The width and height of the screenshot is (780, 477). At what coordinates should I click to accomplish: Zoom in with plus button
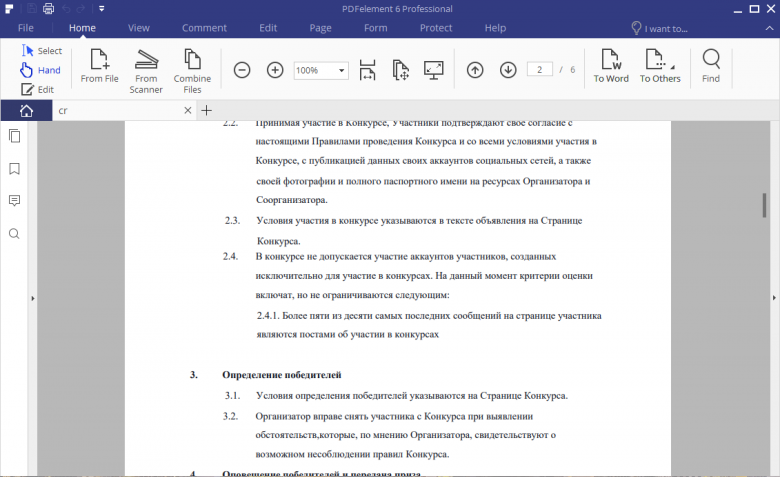(x=275, y=70)
